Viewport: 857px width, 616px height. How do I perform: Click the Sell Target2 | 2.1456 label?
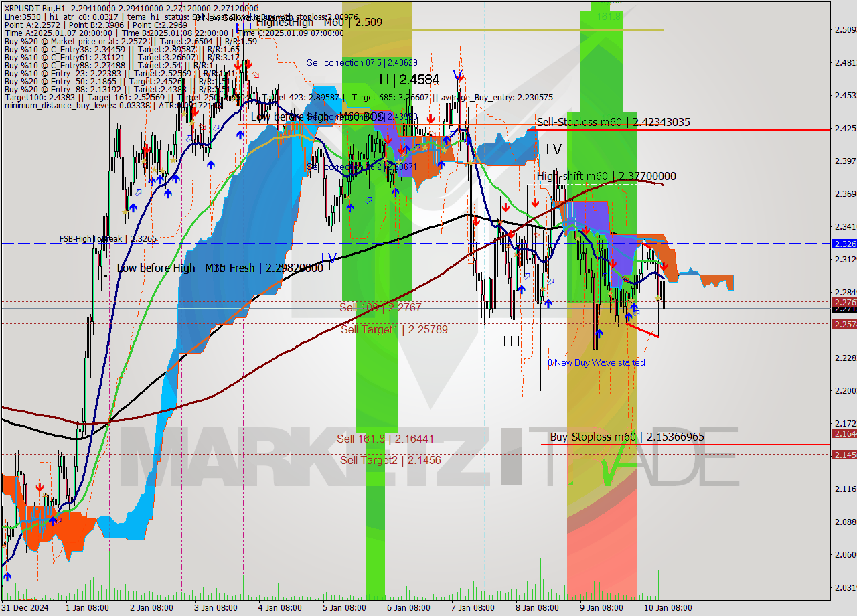390,460
